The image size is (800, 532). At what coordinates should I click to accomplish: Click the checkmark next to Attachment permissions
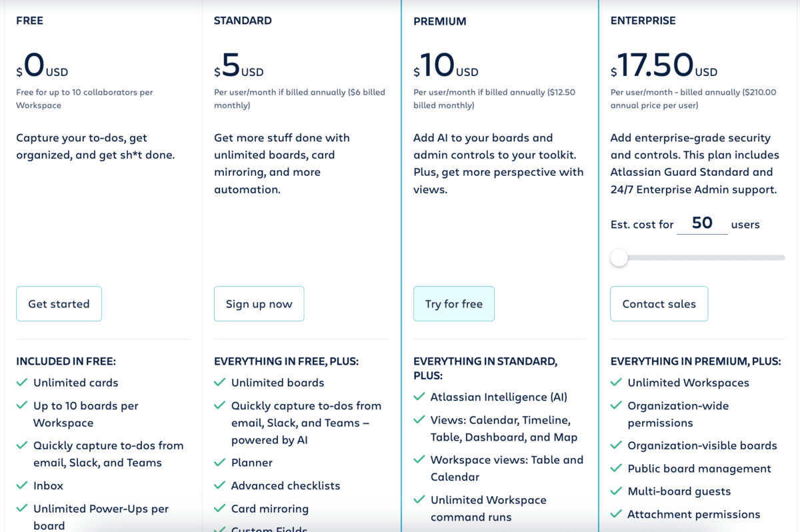tap(617, 515)
